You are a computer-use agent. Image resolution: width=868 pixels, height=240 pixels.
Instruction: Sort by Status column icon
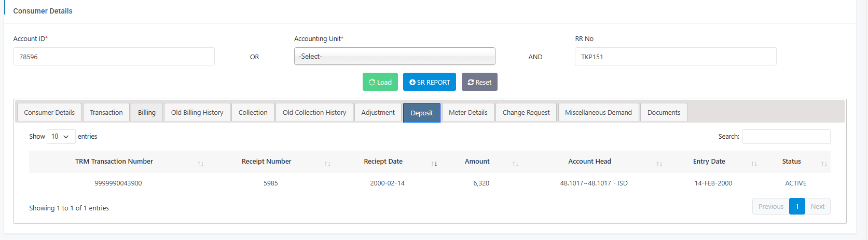coord(824,164)
